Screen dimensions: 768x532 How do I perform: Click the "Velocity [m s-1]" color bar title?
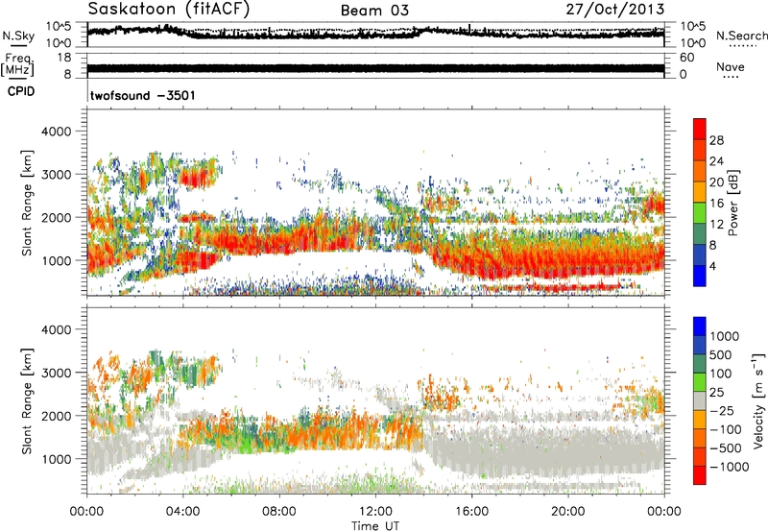pos(758,400)
